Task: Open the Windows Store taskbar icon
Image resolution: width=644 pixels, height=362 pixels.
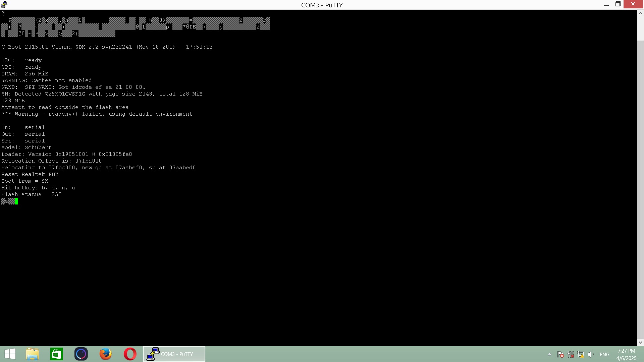Action: pos(56,354)
